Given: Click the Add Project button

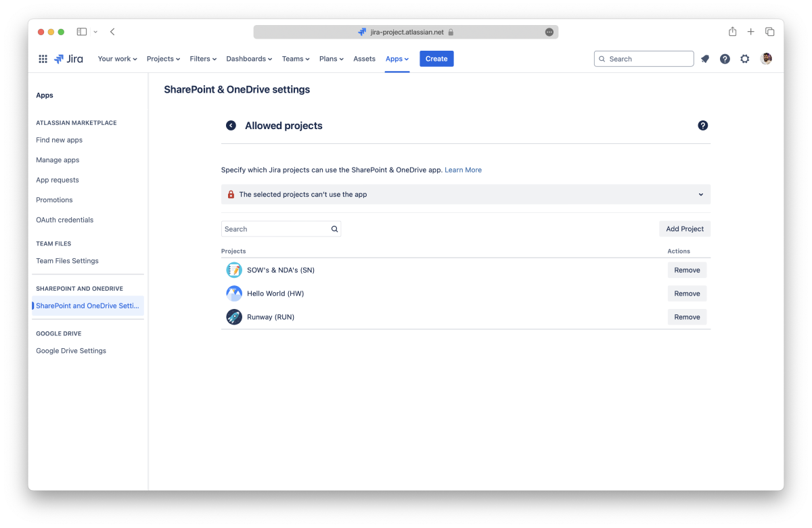Looking at the screenshot, I should pos(684,229).
